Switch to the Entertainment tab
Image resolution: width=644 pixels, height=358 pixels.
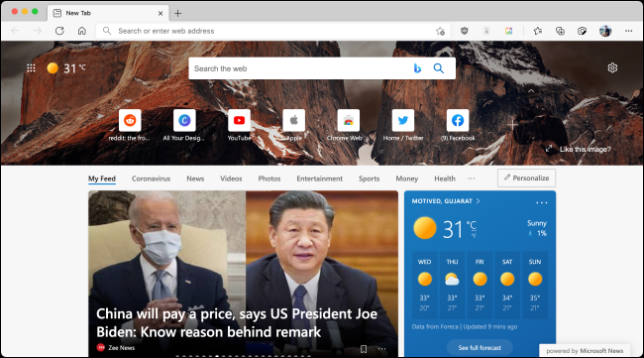[x=320, y=179]
